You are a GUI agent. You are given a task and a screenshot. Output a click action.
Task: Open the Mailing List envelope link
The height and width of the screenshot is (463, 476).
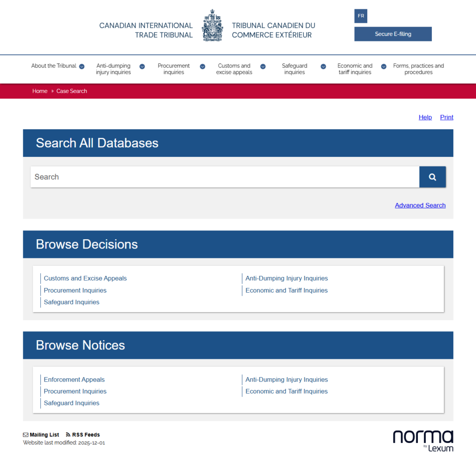(41, 435)
